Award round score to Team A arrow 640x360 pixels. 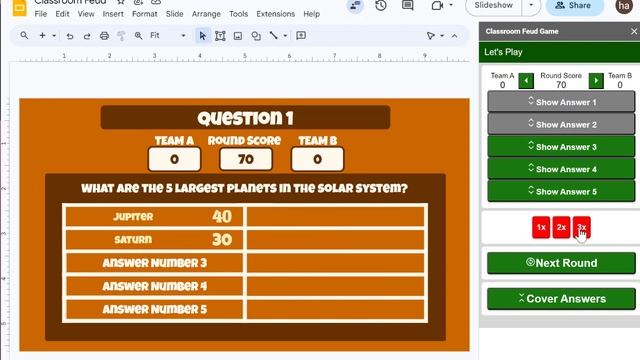[x=526, y=81]
